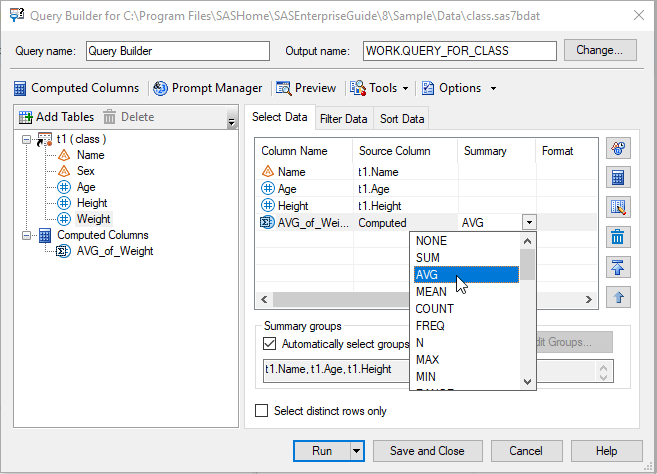Open the Prompt Manager
The width and height of the screenshot is (657, 474).
pos(208,88)
